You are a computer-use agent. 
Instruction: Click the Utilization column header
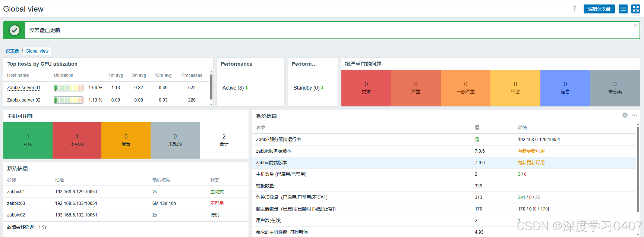tap(64, 75)
